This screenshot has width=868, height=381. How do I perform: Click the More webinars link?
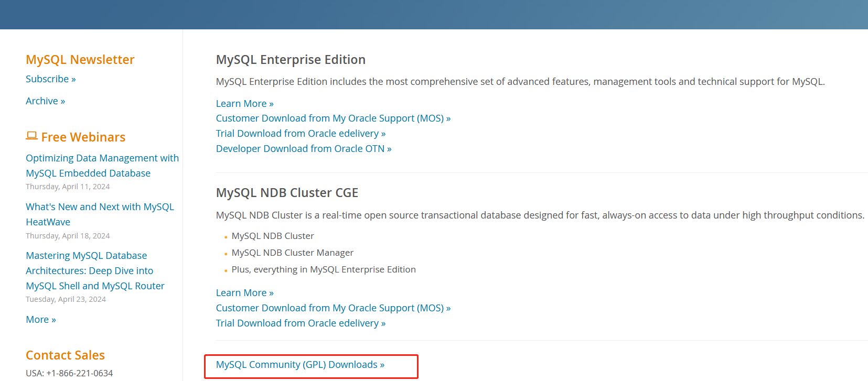coord(41,320)
